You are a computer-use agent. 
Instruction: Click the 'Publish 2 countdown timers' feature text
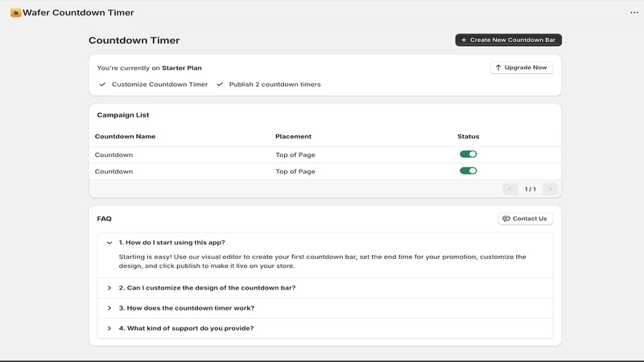[x=275, y=84]
